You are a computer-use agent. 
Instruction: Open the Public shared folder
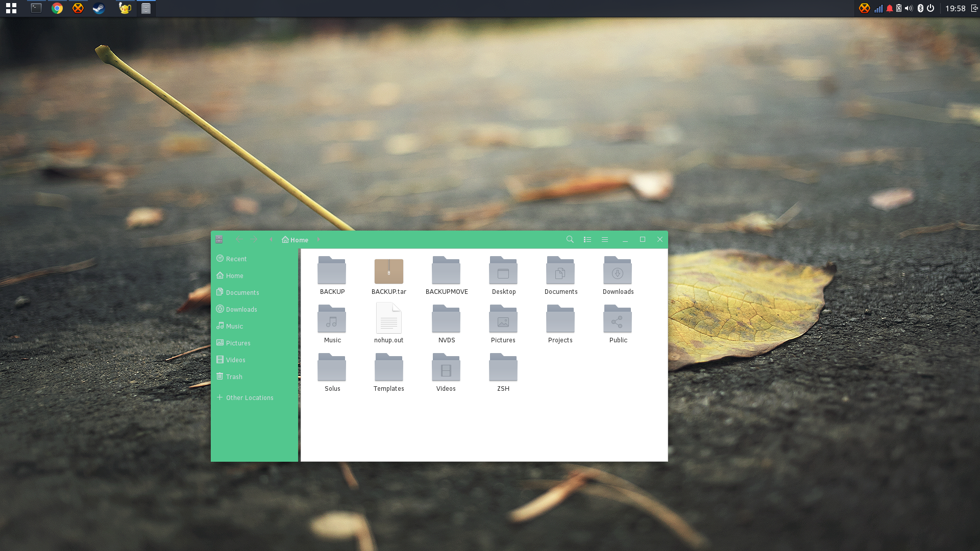(x=618, y=324)
